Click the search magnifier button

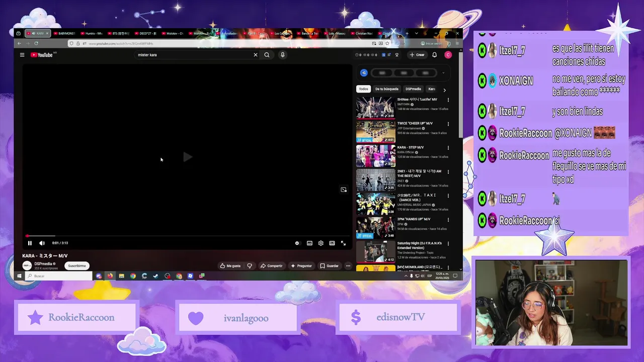click(x=267, y=55)
